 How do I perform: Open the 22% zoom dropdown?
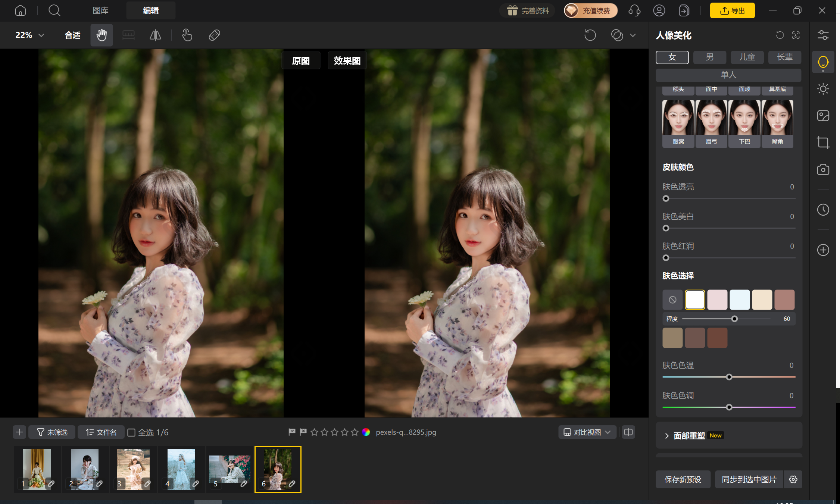coord(29,35)
